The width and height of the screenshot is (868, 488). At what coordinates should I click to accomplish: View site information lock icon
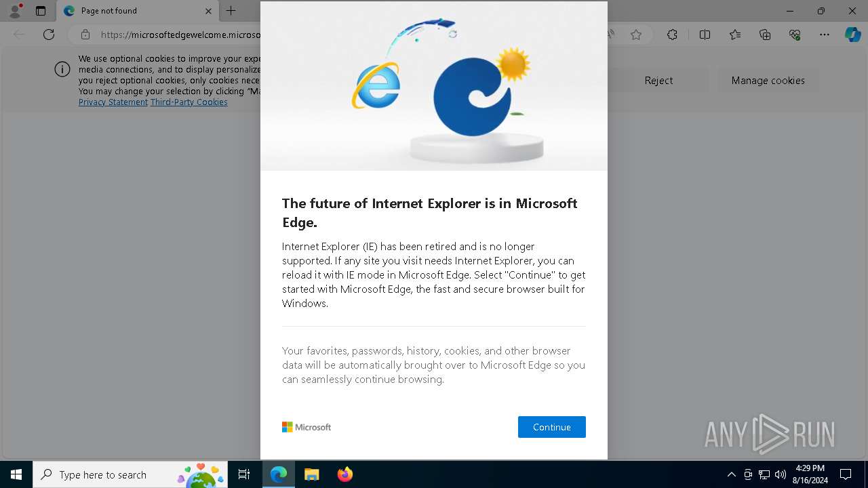point(85,35)
